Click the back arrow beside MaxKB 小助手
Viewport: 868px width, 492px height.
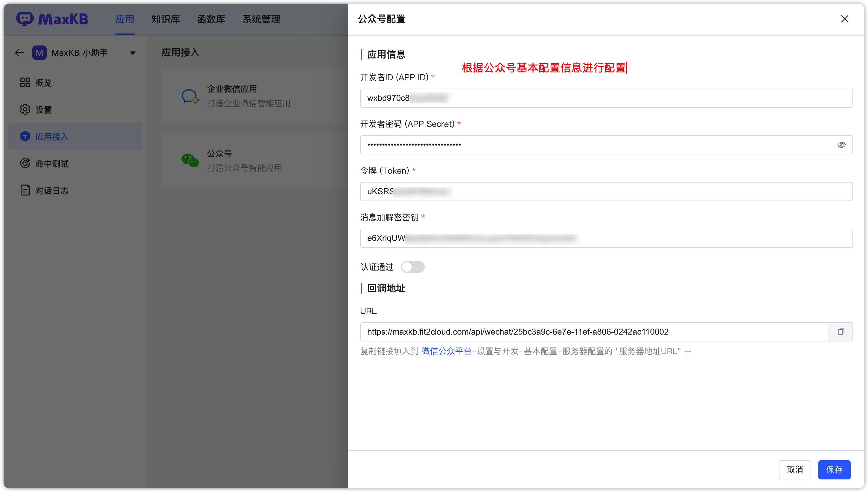coord(19,53)
